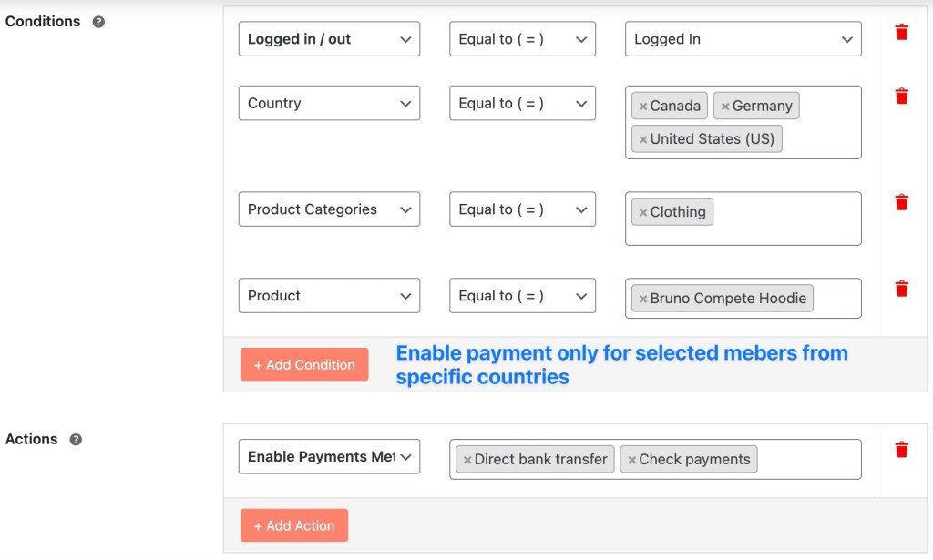Remove Germany tag from countries
The height and width of the screenshot is (560, 933).
click(724, 107)
